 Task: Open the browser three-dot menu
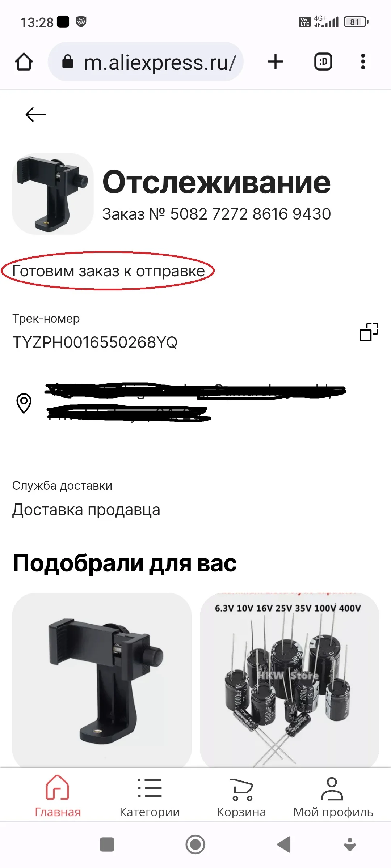(363, 61)
